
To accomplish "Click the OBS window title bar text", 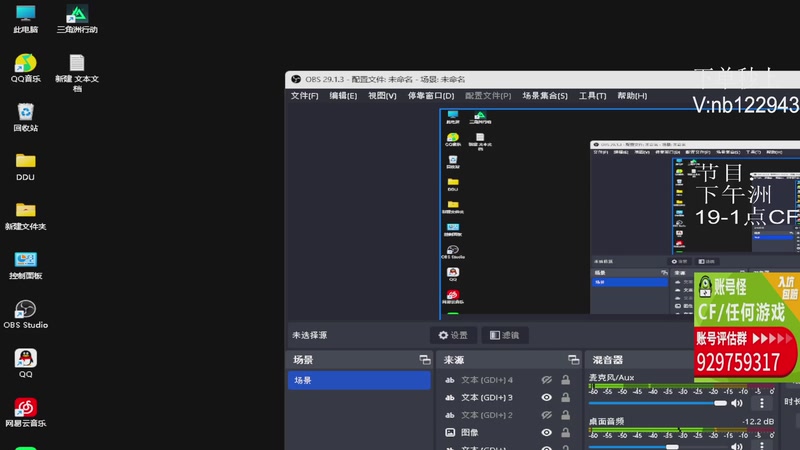I will pyautogui.click(x=385, y=79).
